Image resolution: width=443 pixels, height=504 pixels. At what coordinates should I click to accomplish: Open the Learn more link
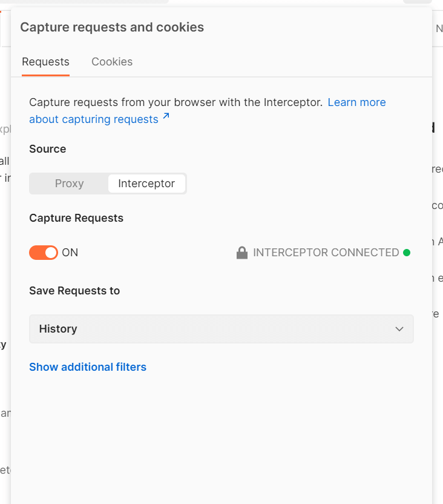pos(356,102)
